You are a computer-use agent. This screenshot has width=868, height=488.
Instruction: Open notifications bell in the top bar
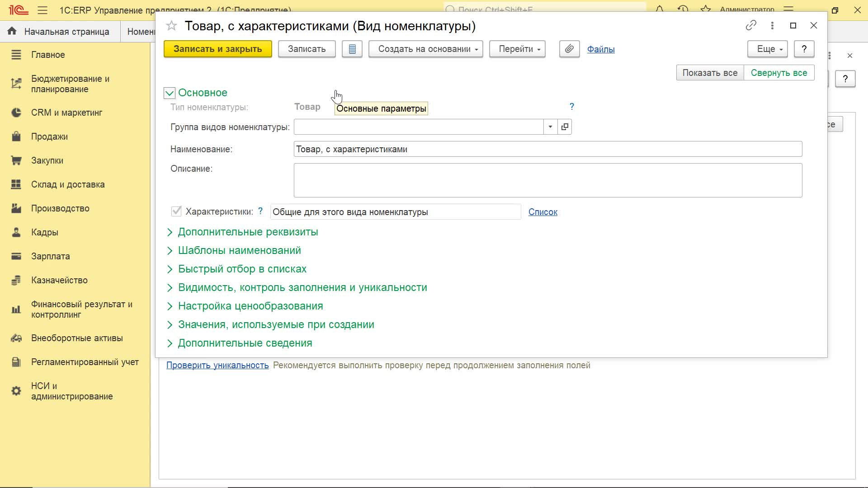[660, 9]
